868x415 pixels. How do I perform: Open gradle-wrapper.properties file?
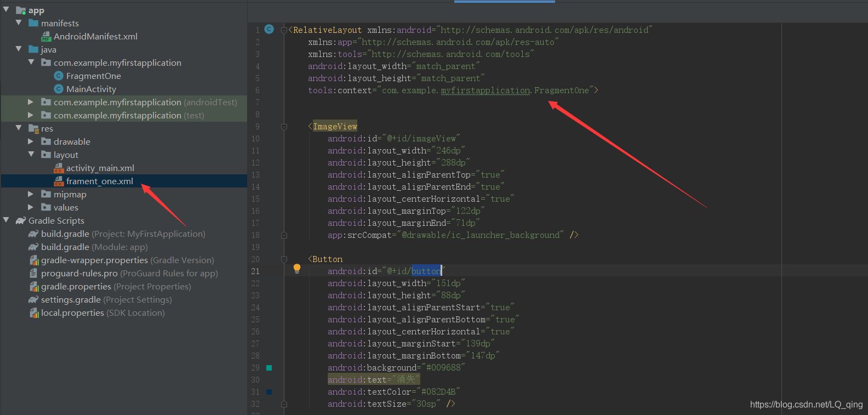tap(128, 260)
